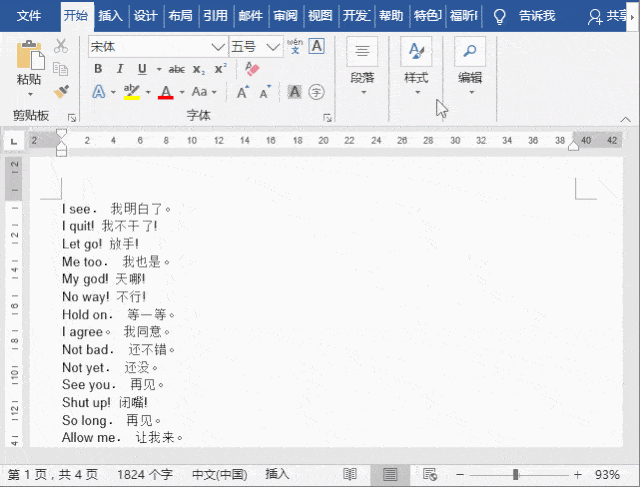Click language 中文(中国) status
The image size is (640, 487).
(220, 474)
